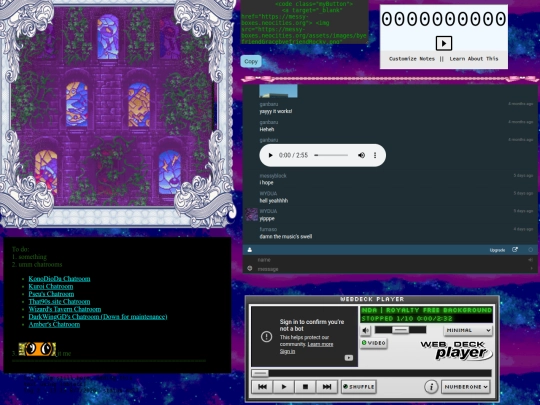
Task: Click the YouTube logo in the video panel
Action: pos(349,358)
